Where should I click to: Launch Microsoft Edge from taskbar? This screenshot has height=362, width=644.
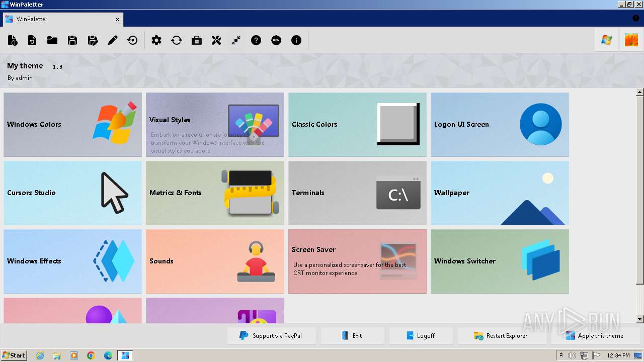108,355
